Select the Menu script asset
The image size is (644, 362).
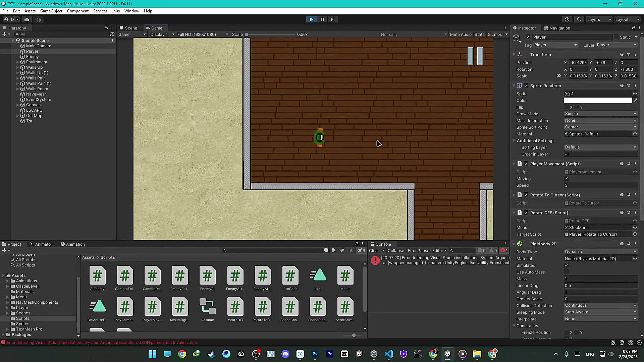click(x=345, y=278)
